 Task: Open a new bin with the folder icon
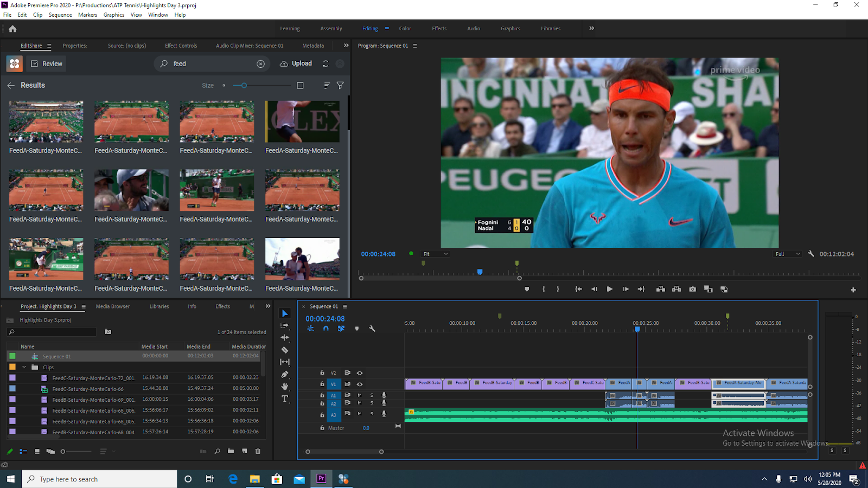coord(230,451)
